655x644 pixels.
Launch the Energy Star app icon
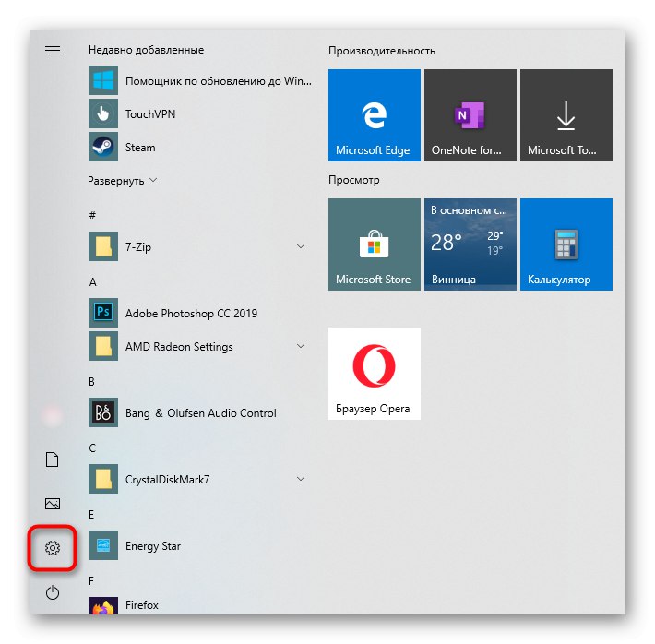[x=103, y=545]
